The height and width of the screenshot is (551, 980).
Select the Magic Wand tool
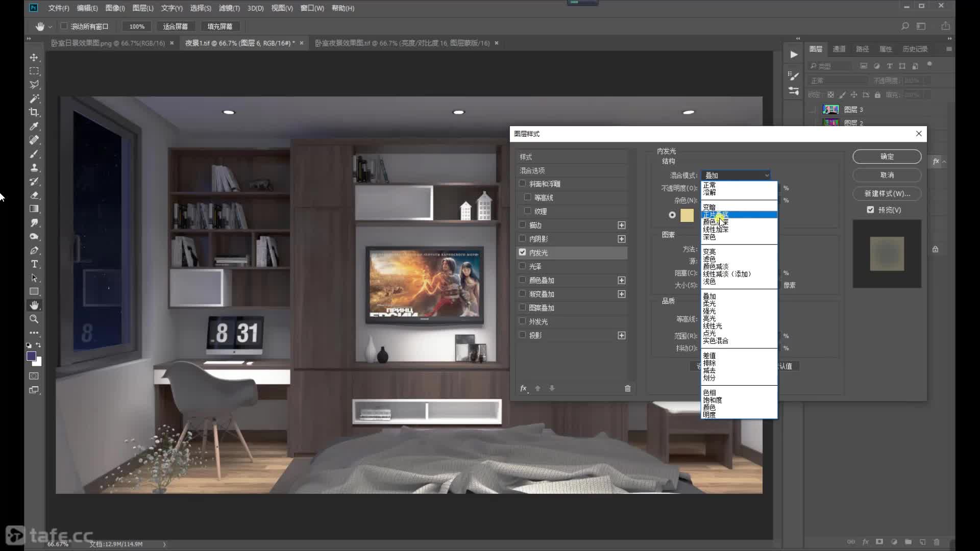coord(34,98)
